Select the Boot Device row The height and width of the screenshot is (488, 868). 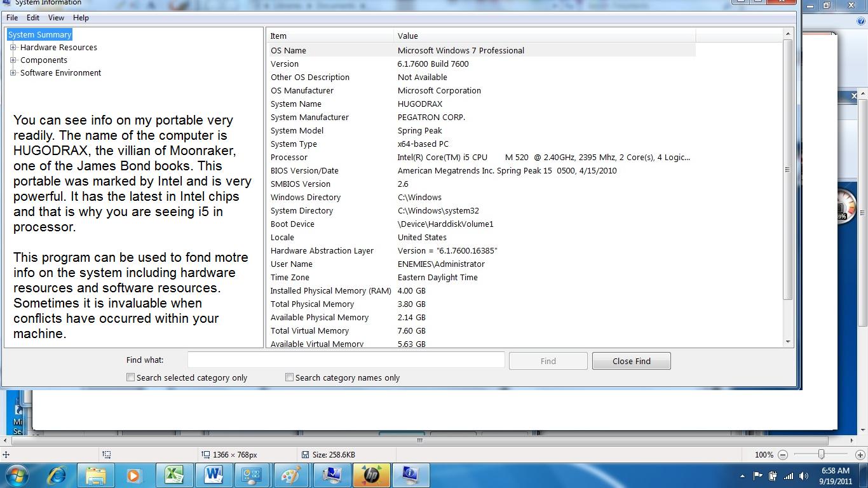[x=481, y=224]
